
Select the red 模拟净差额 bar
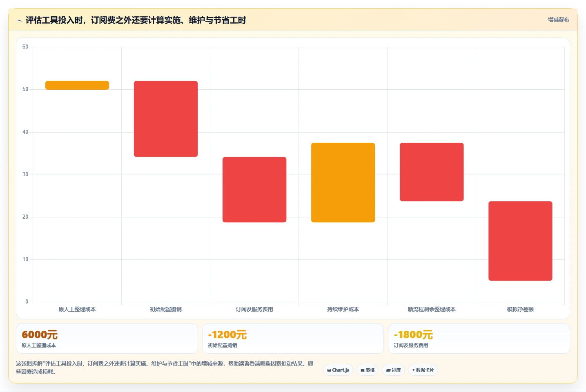point(520,241)
